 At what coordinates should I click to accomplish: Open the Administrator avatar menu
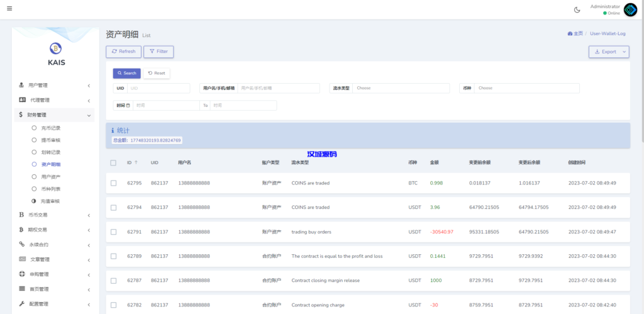pyautogui.click(x=630, y=9)
